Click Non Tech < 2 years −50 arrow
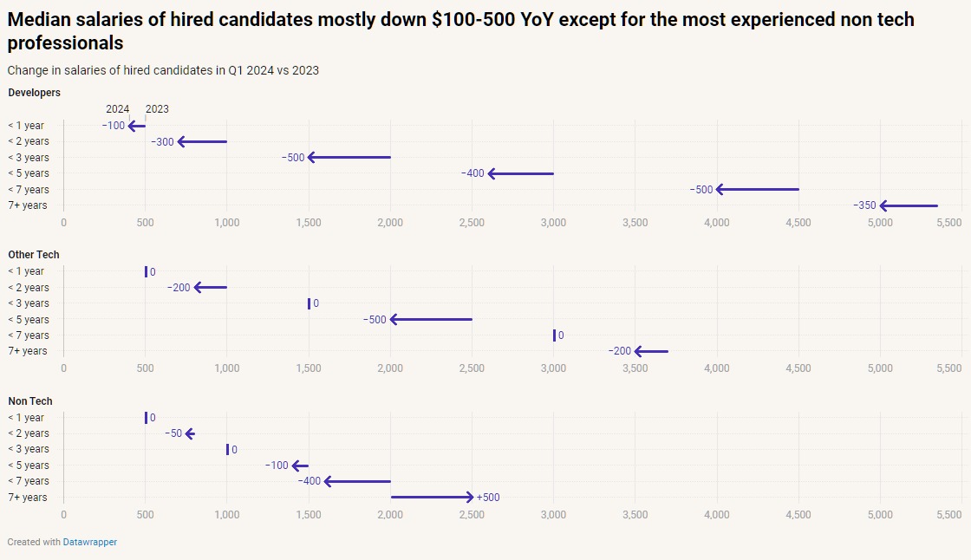The height and width of the screenshot is (560, 971). [190, 433]
